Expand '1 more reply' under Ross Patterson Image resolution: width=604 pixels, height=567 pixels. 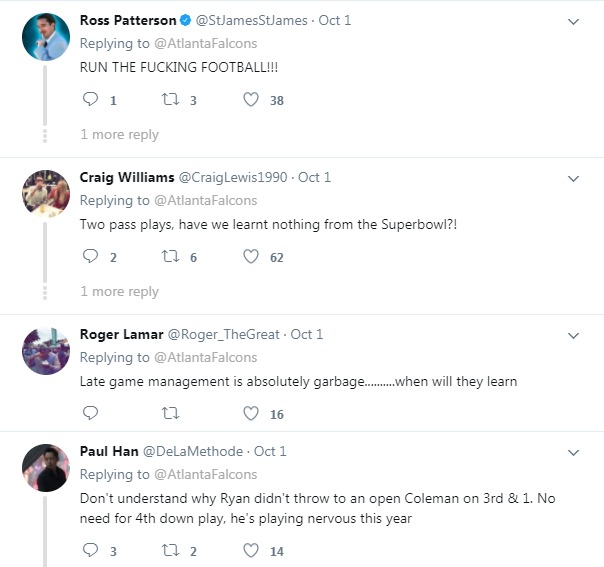point(119,135)
